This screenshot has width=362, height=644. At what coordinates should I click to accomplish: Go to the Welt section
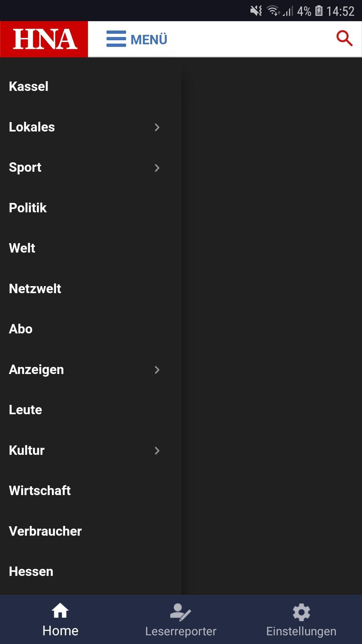(22, 248)
